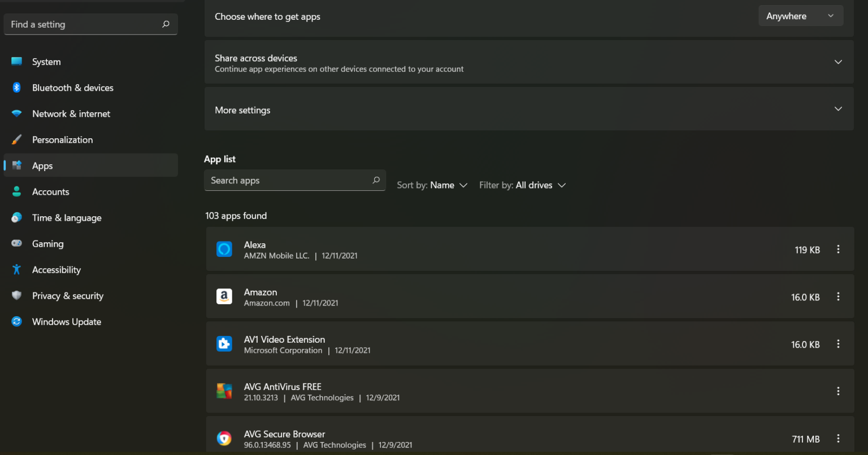The height and width of the screenshot is (455, 868).
Task: Click the System sidebar icon
Action: [x=17, y=62]
